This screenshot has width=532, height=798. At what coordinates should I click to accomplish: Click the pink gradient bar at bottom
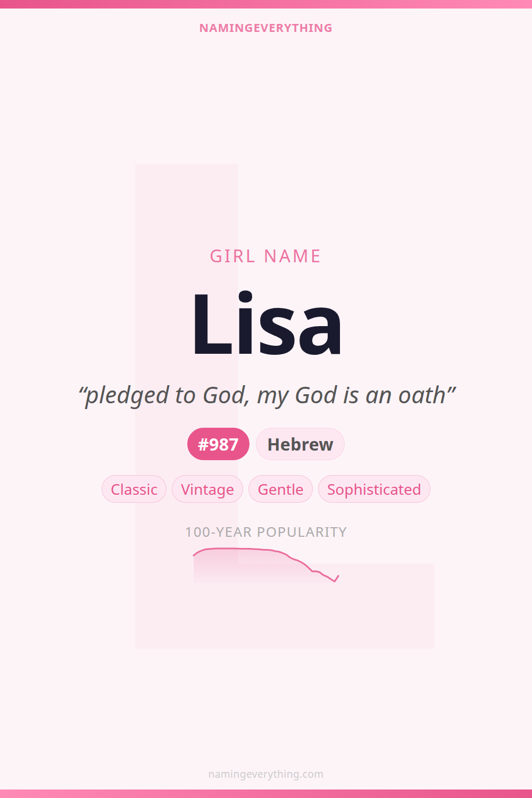tap(266, 794)
